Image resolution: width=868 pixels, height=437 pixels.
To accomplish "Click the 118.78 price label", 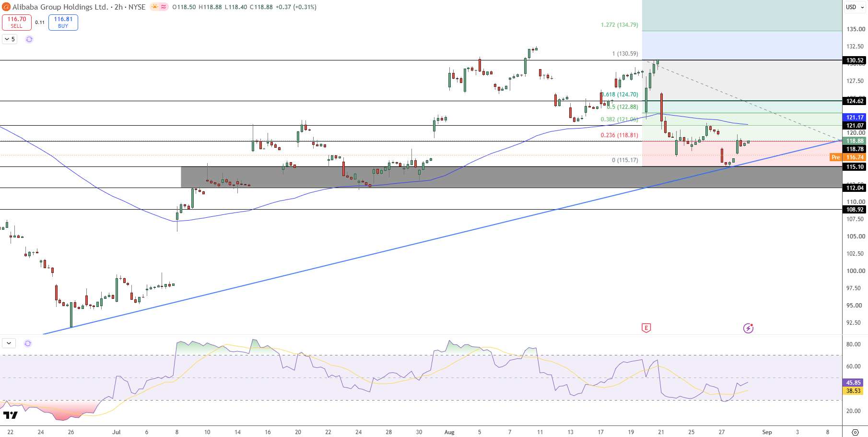I will [855, 149].
